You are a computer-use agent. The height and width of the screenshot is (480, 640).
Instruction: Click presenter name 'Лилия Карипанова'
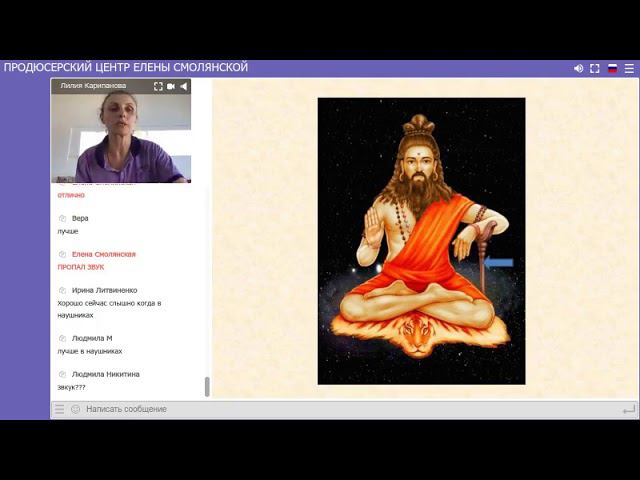(93, 86)
